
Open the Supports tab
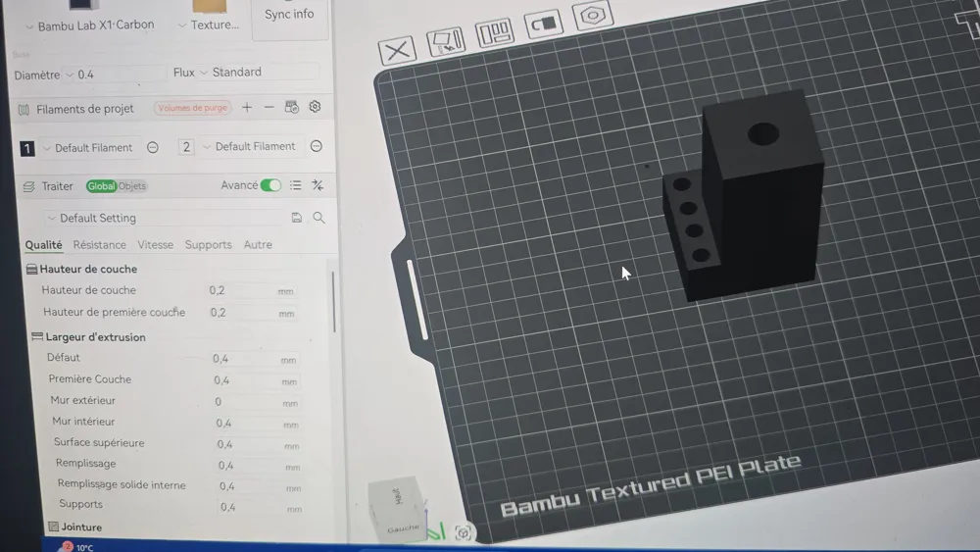(208, 245)
